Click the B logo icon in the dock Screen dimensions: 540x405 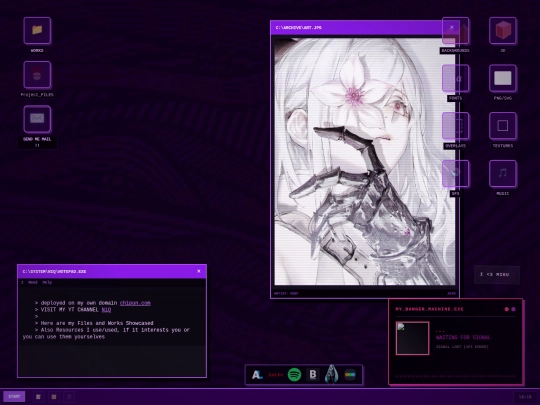coord(313,375)
